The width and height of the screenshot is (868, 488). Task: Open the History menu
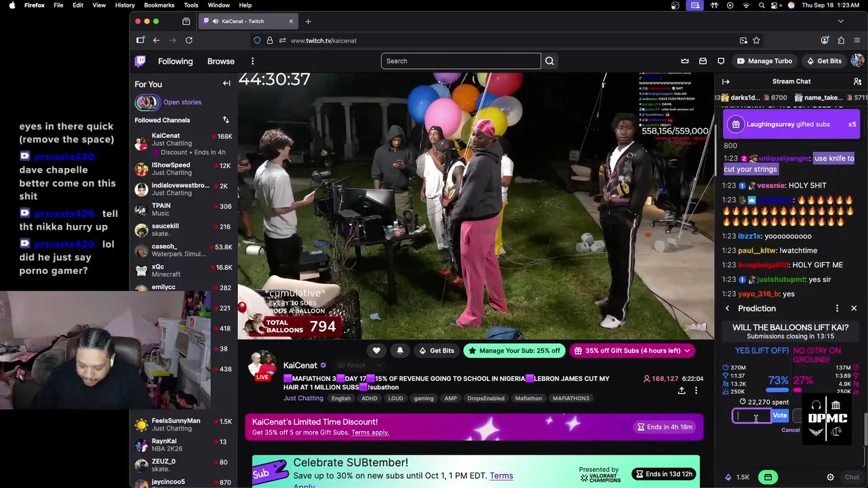[x=125, y=5]
